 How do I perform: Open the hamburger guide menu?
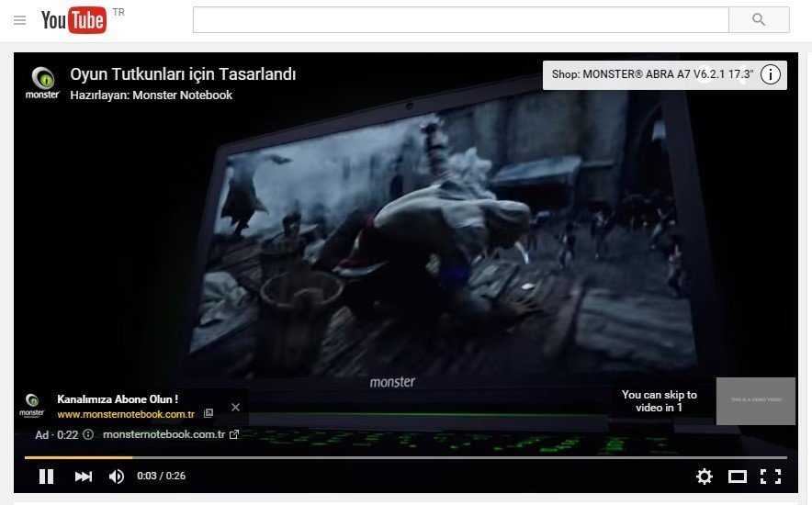[19, 19]
